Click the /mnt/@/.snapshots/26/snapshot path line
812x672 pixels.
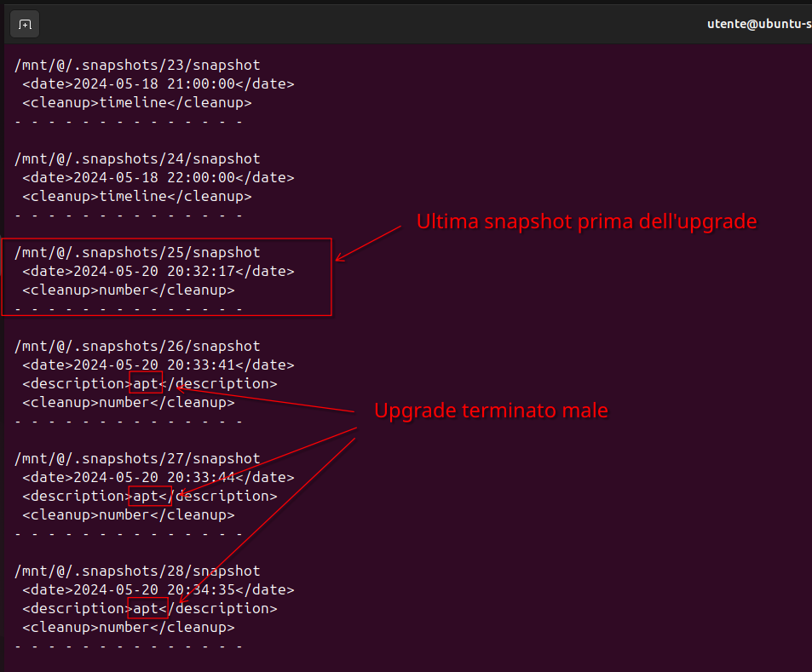pyautogui.click(x=137, y=346)
